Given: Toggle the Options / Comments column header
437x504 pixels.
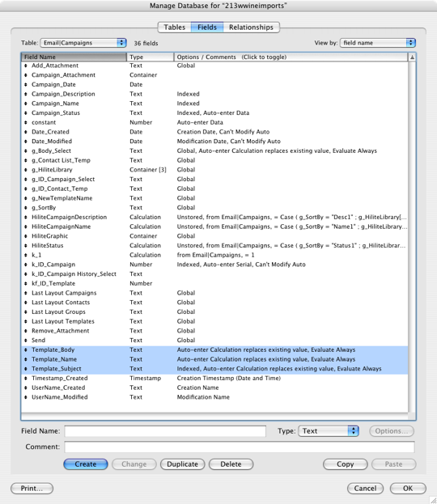Looking at the screenshot, I should pos(291,57).
